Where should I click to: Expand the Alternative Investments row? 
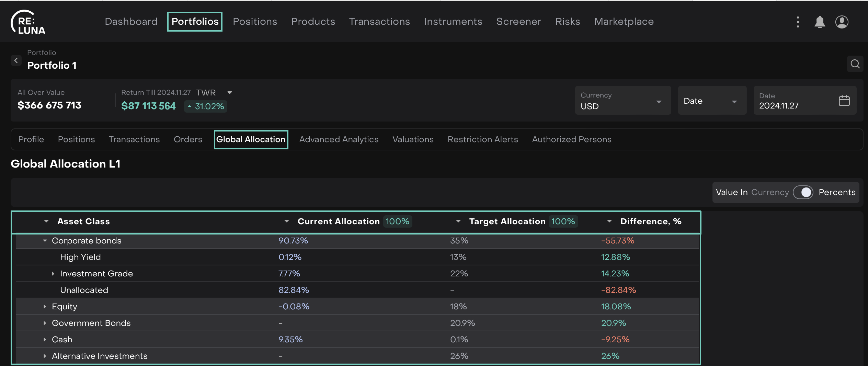coord(45,356)
